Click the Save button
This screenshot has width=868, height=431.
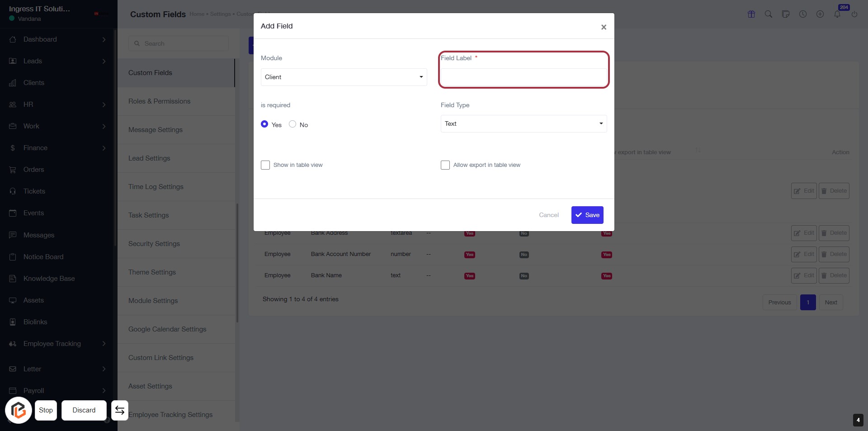pyautogui.click(x=587, y=215)
